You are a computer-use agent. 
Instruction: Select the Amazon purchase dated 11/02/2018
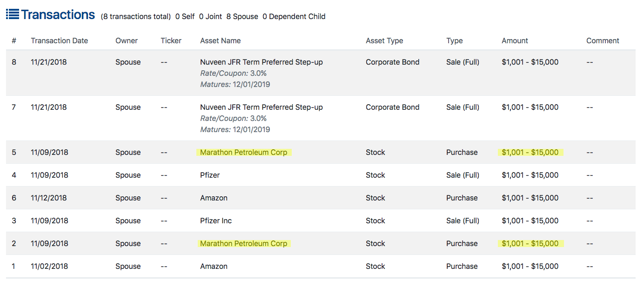(x=321, y=266)
